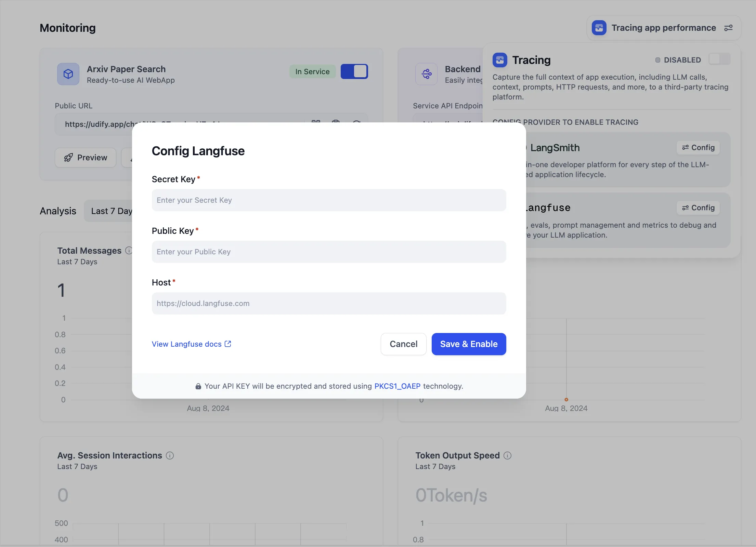The image size is (756, 547).
Task: Open the View Langfuse docs link
Action: click(x=187, y=344)
